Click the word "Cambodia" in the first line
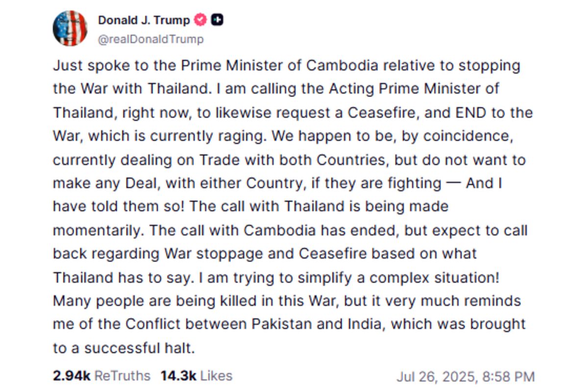588x392 pixels. 342,66
